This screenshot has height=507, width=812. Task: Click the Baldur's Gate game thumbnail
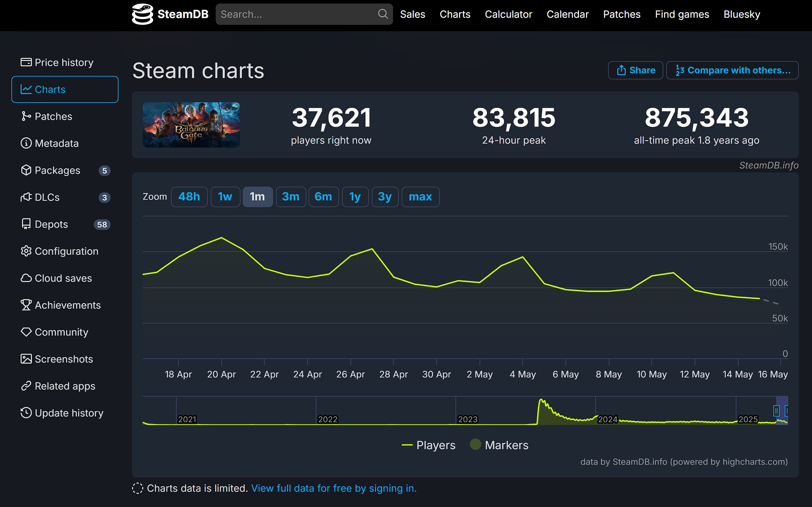[x=191, y=125]
